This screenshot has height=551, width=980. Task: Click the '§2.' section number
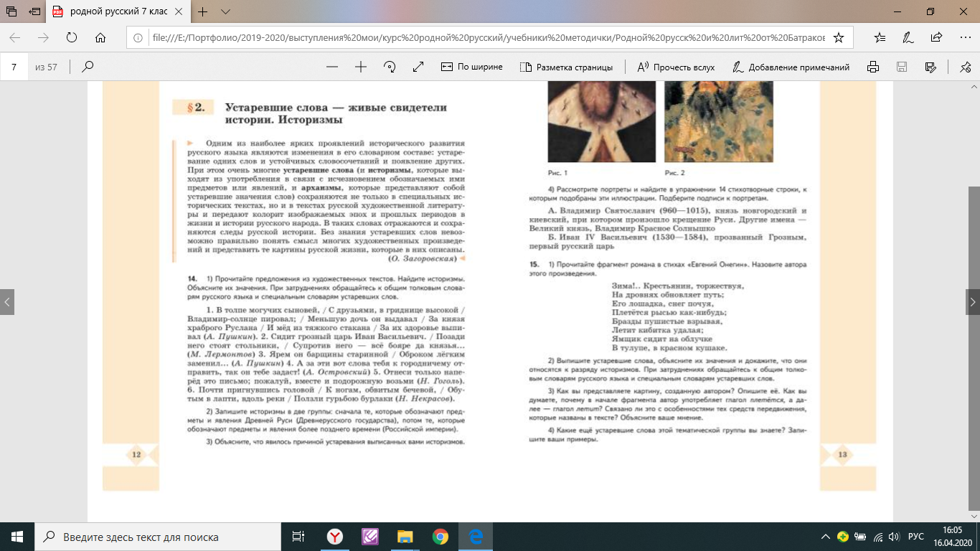(x=196, y=108)
